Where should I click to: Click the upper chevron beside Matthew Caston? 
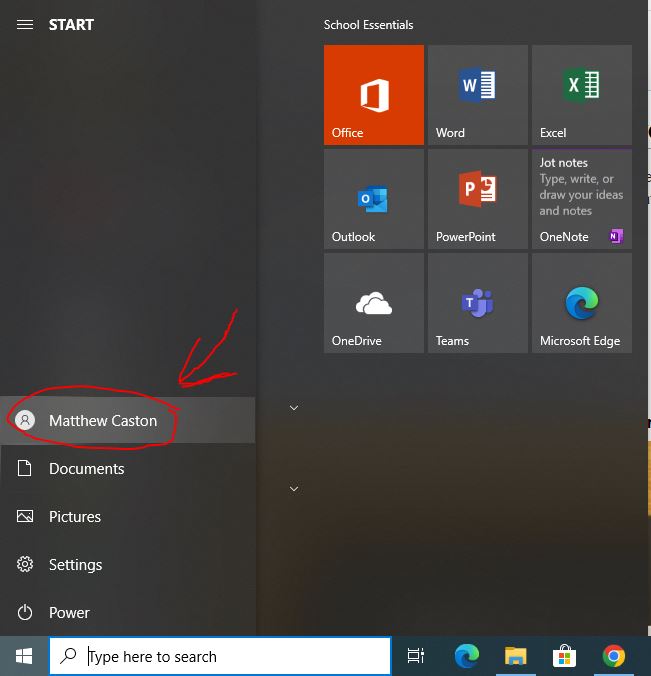click(294, 408)
